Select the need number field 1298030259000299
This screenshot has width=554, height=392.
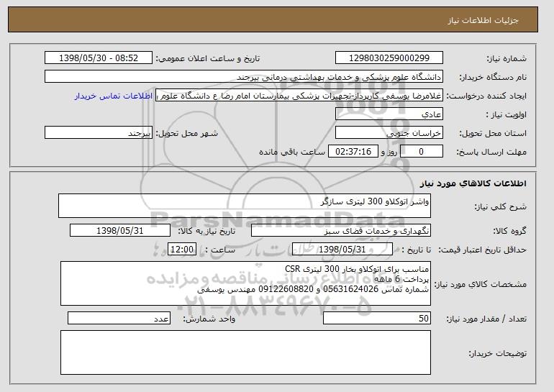coord(389,58)
